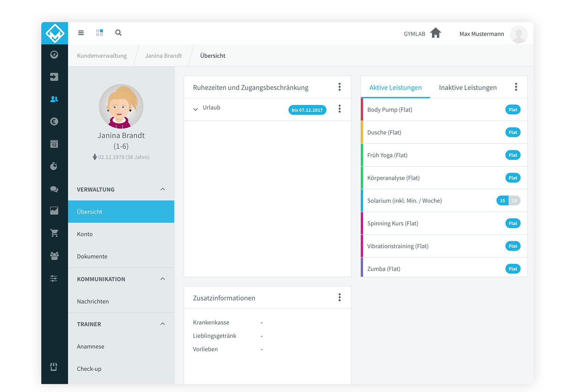The width and height of the screenshot is (579, 392).
Task: Expand the Urlaub entry chevron
Action: tap(195, 109)
